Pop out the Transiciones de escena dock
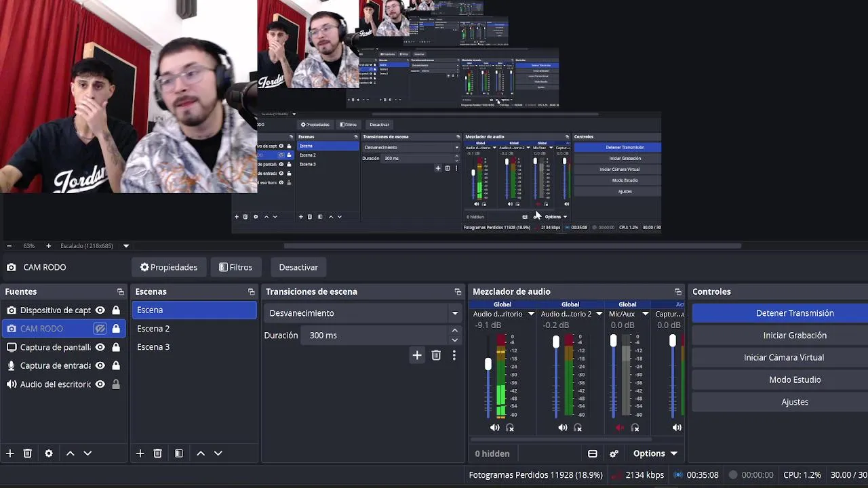Screen dimensions: 868x488 [x=458, y=292]
